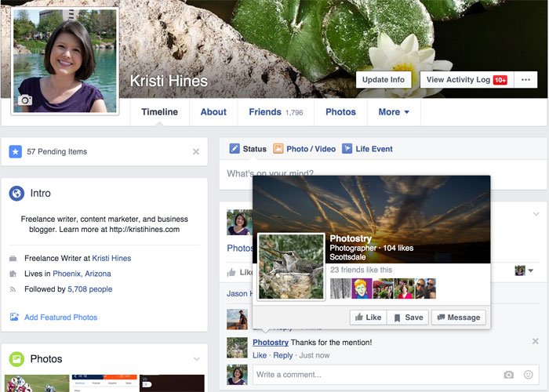Open the 5,708 people followers link

pyautogui.click(x=90, y=289)
